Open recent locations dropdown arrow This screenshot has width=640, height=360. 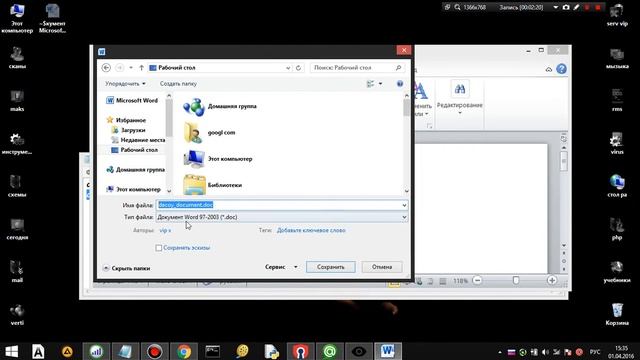[131, 68]
